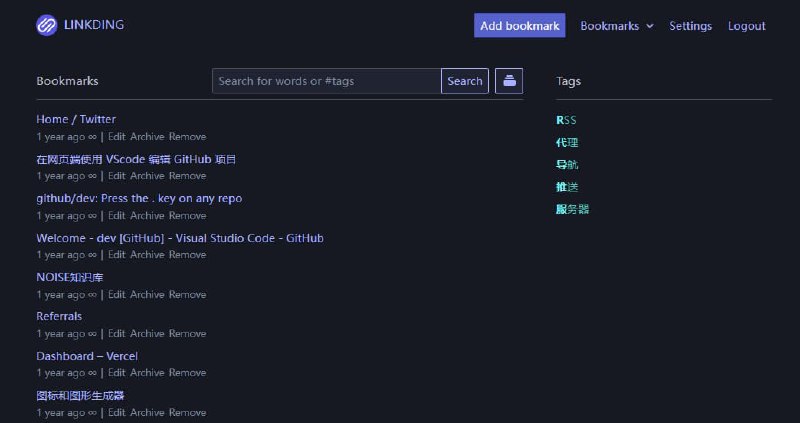The width and height of the screenshot is (800, 423).
Task: Open the Welcome - dev [GitHub] bookmark
Action: pyautogui.click(x=180, y=238)
